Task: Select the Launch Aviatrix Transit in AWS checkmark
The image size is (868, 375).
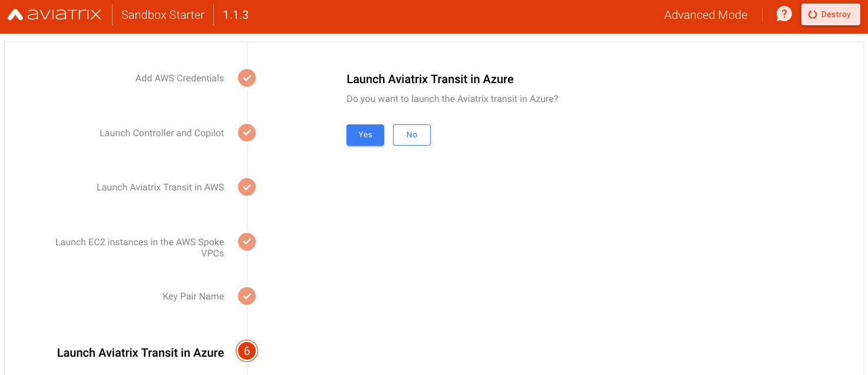Action: pyautogui.click(x=247, y=187)
